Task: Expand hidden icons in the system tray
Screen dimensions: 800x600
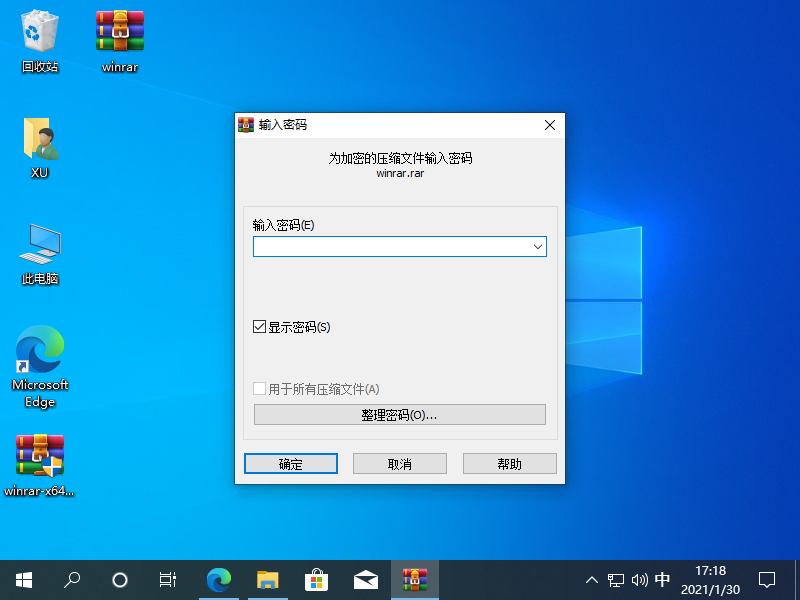Action: pyautogui.click(x=592, y=579)
